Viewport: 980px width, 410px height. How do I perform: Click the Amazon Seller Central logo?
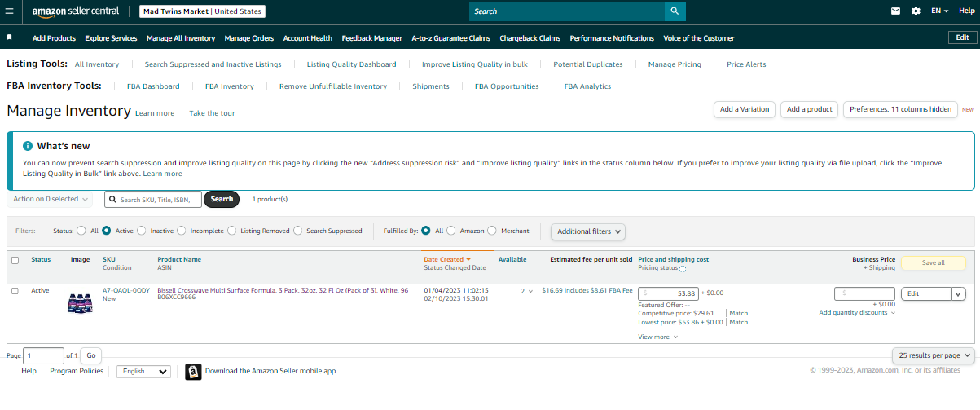(x=75, y=11)
